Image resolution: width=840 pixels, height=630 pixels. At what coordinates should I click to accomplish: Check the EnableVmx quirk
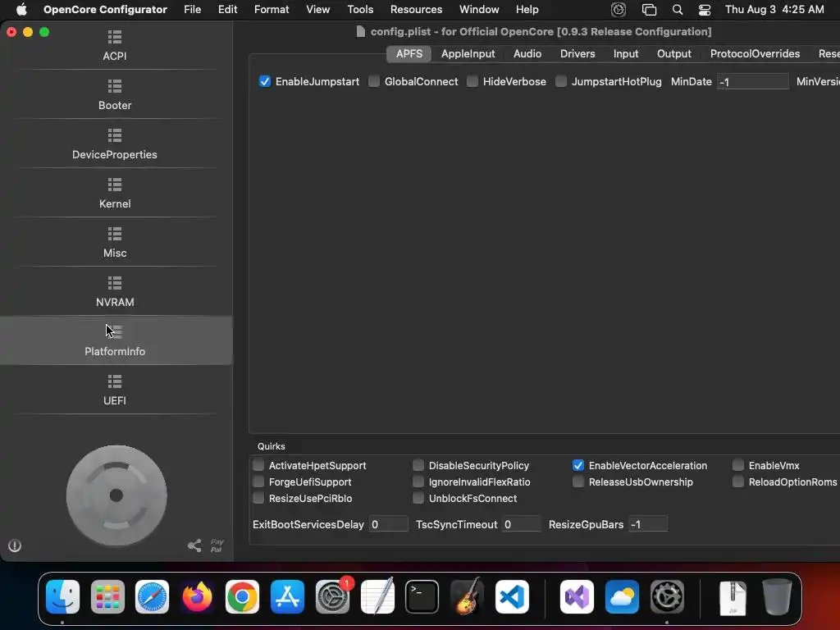[x=738, y=465]
